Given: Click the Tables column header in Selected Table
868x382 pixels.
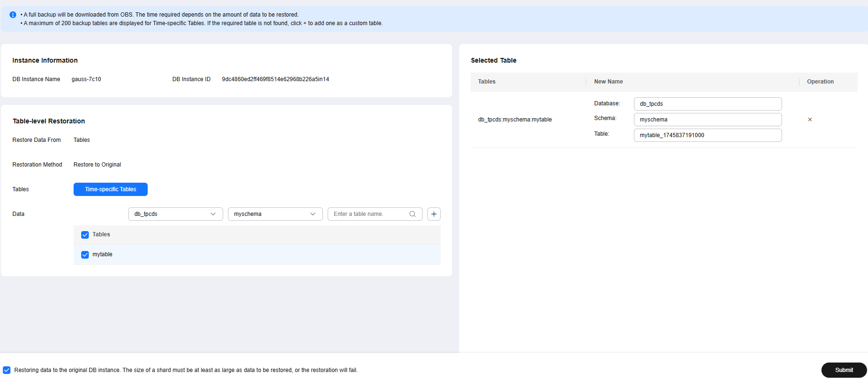Looking at the screenshot, I should point(487,82).
